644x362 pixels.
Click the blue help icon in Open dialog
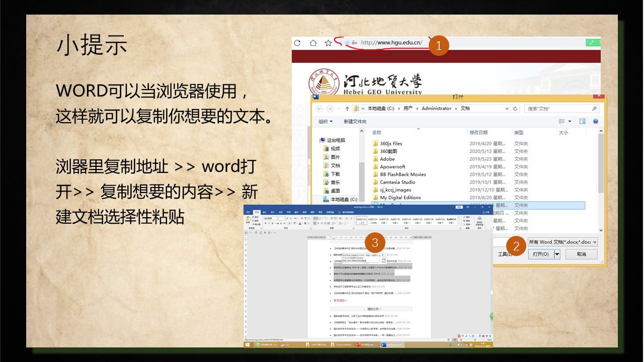click(x=596, y=121)
